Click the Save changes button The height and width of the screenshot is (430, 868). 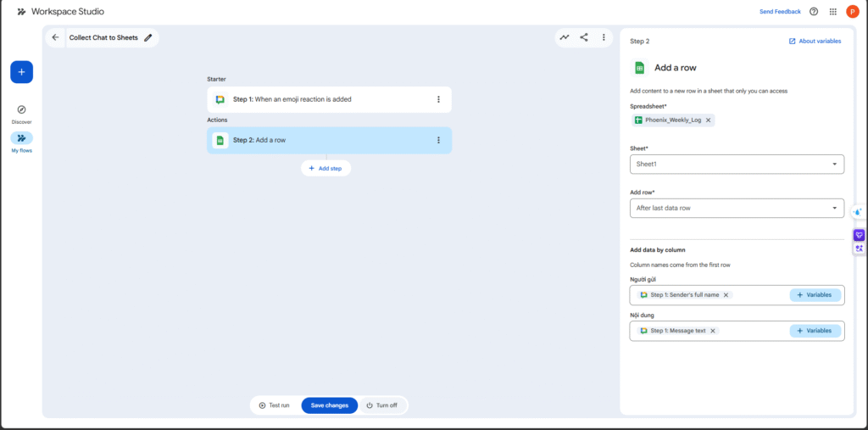pyautogui.click(x=329, y=405)
